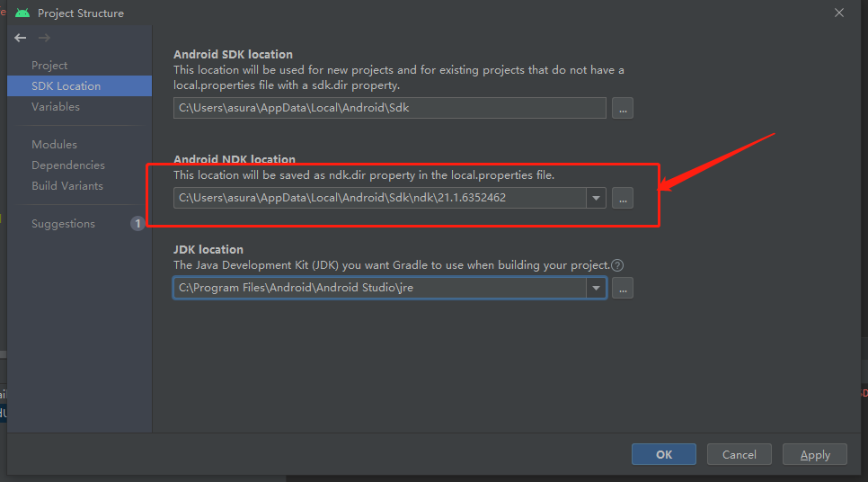This screenshot has width=868, height=482.
Task: Click the Apply button
Action: point(814,454)
